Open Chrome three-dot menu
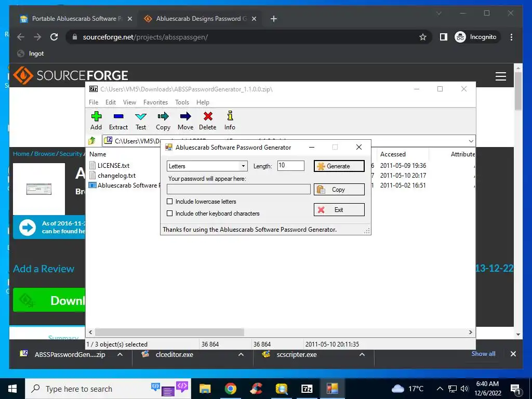Image resolution: width=532 pixels, height=399 pixels. point(511,37)
